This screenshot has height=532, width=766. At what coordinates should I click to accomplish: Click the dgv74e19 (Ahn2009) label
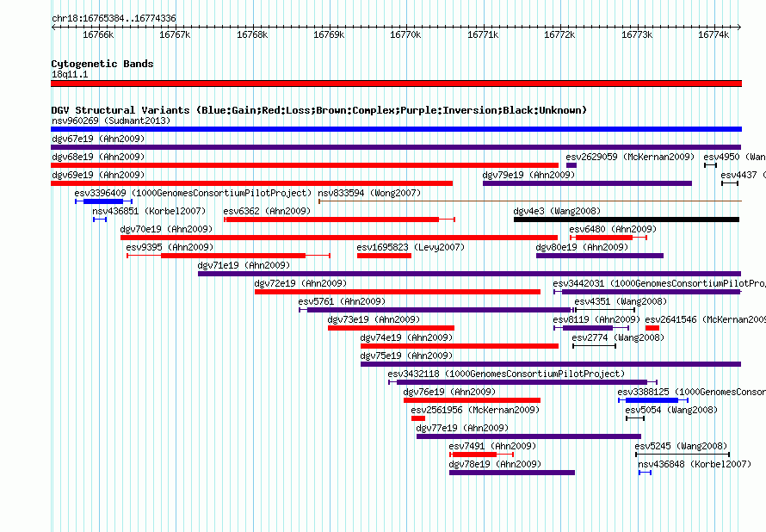[406, 337]
